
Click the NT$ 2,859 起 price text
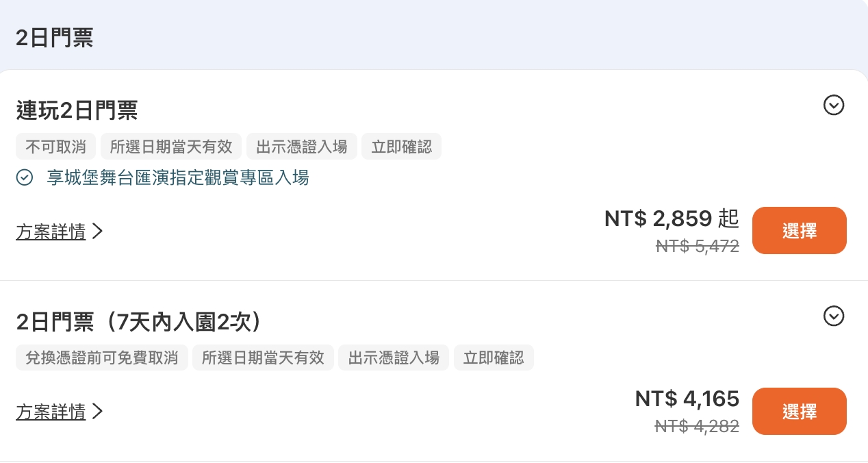tap(672, 218)
